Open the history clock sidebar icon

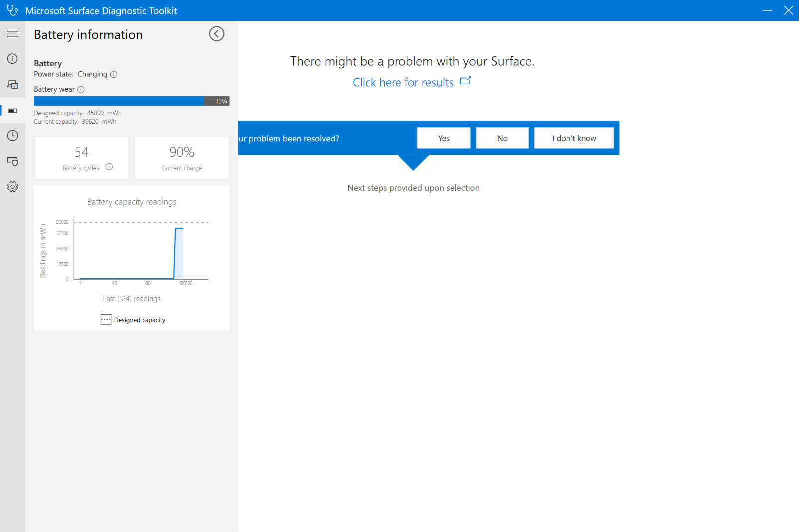[x=13, y=136]
